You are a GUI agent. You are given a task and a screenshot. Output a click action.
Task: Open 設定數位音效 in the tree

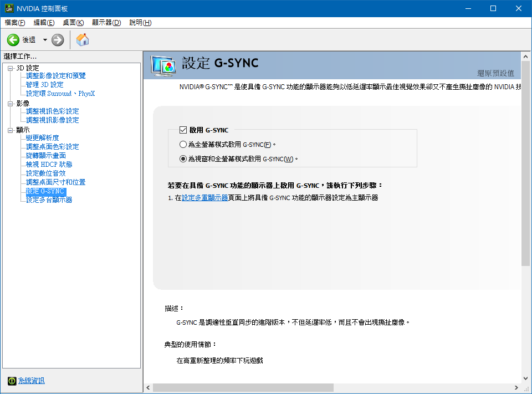[x=46, y=173]
